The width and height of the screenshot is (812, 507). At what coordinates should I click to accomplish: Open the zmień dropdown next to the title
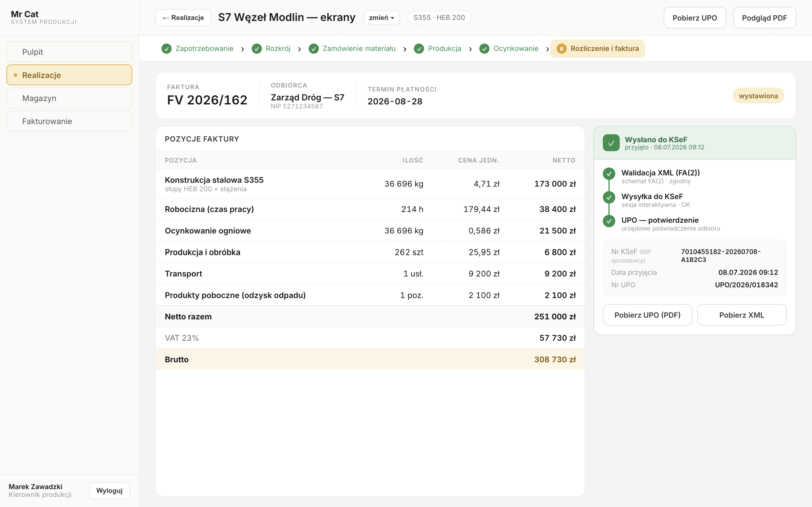click(381, 18)
